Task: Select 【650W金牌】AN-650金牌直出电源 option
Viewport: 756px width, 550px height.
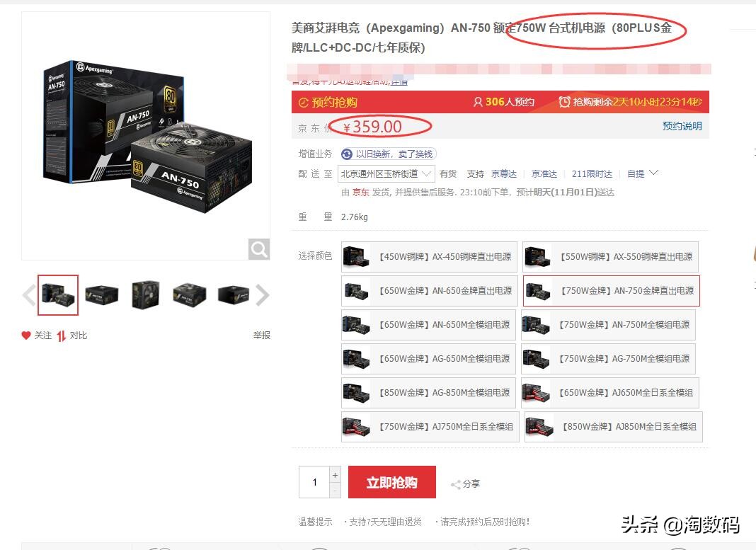Action: tap(429, 291)
